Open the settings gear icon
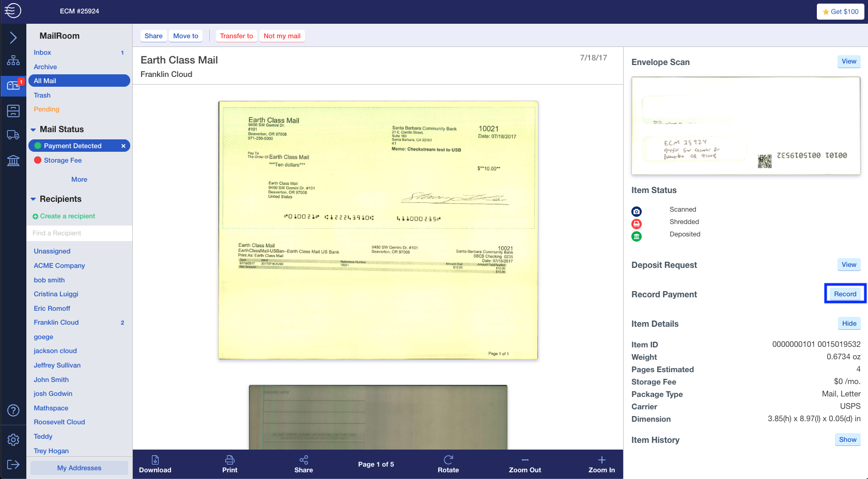The width and height of the screenshot is (868, 479). click(13, 440)
